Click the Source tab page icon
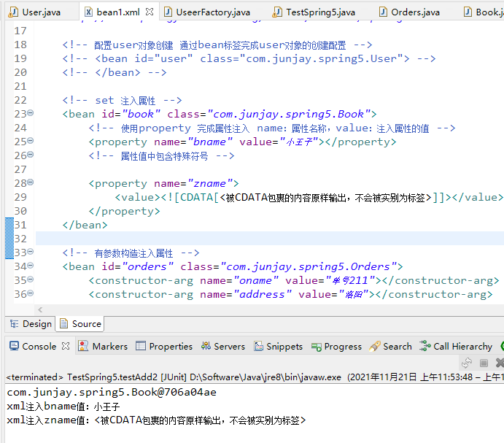This screenshot has height=443, width=504. tap(64, 323)
